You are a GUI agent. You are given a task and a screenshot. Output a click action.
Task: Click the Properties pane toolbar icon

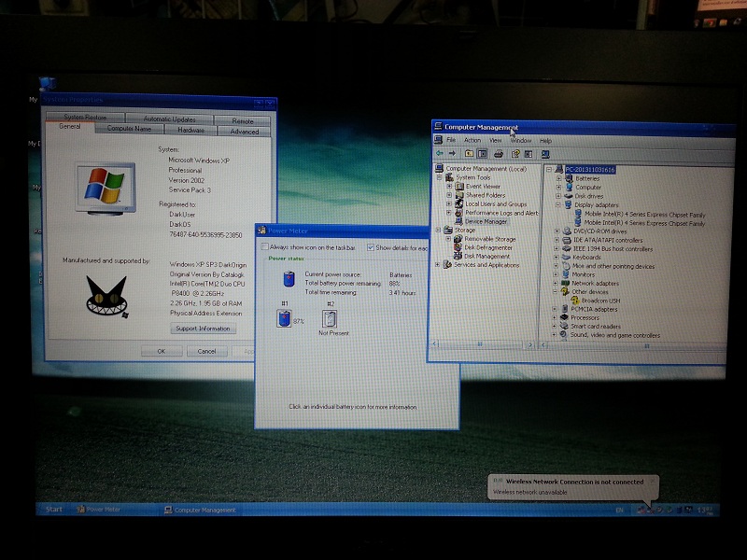(529, 154)
